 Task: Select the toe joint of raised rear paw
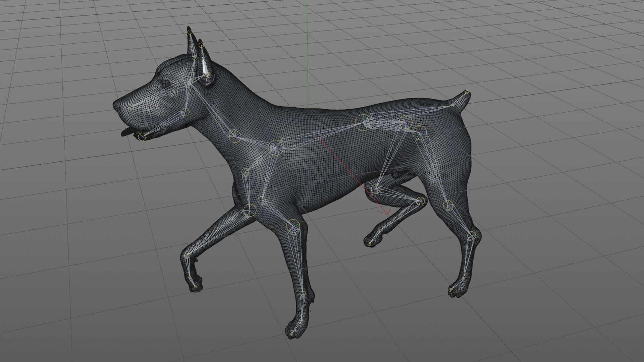coord(369,244)
